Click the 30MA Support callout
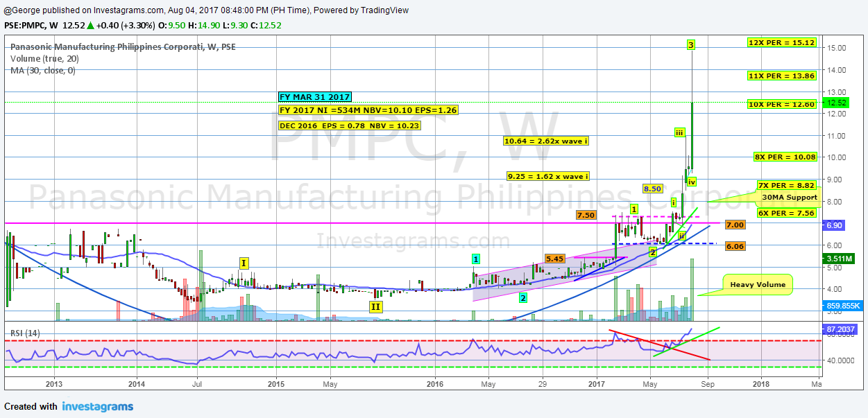 [789, 198]
